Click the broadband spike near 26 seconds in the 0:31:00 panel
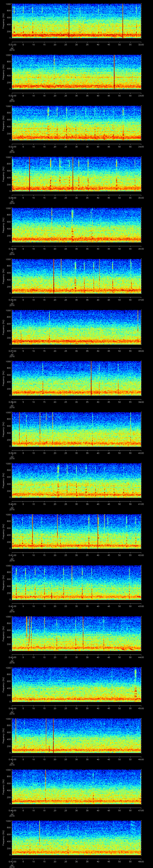The height and width of the screenshot is (868, 153). point(69,21)
